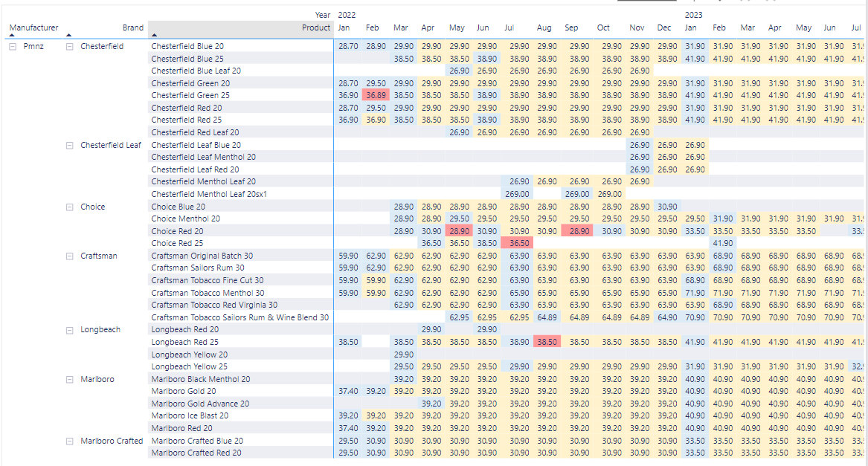Collapse the Chesterfield brand group
This screenshot has width=868, height=466.
70,47
